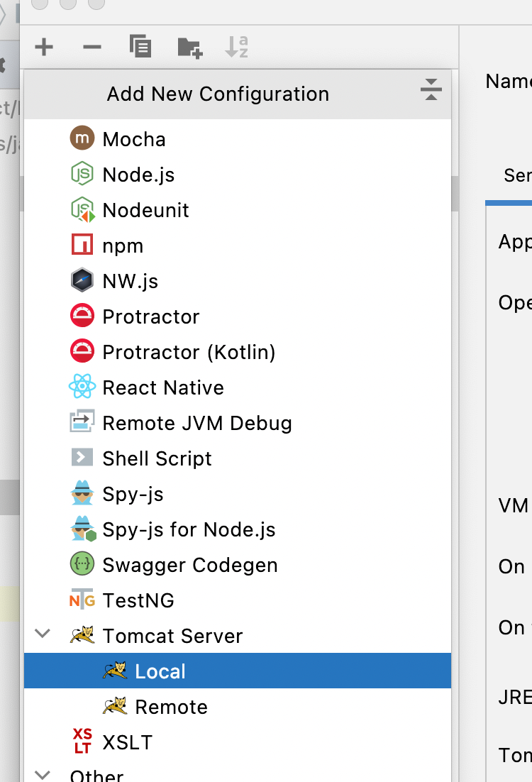This screenshot has width=532, height=782.
Task: Select the XSLT icon
Action: [x=82, y=741]
